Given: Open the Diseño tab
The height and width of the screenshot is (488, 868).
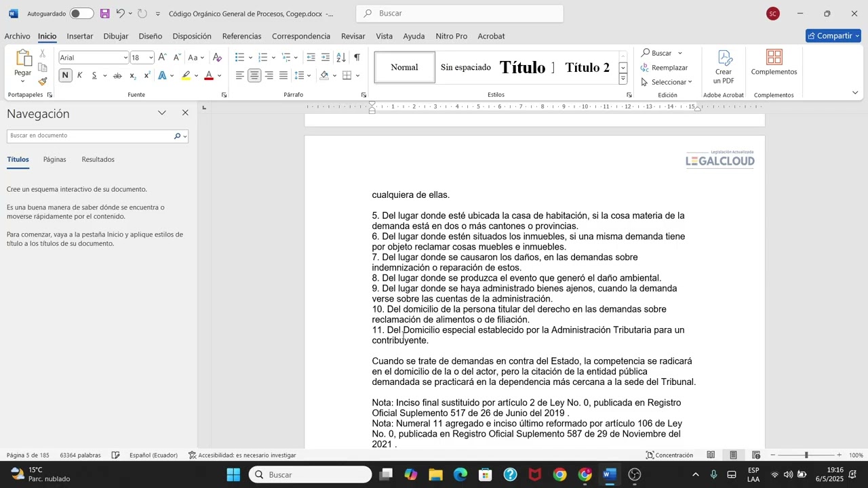Looking at the screenshot, I should pyautogui.click(x=151, y=36).
